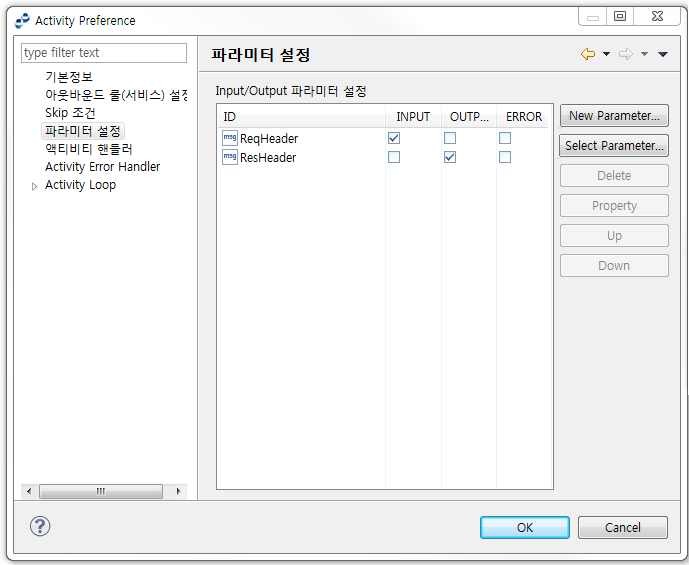Open the view menu dropdown triangle
This screenshot has height=565, width=689.
[663, 54]
